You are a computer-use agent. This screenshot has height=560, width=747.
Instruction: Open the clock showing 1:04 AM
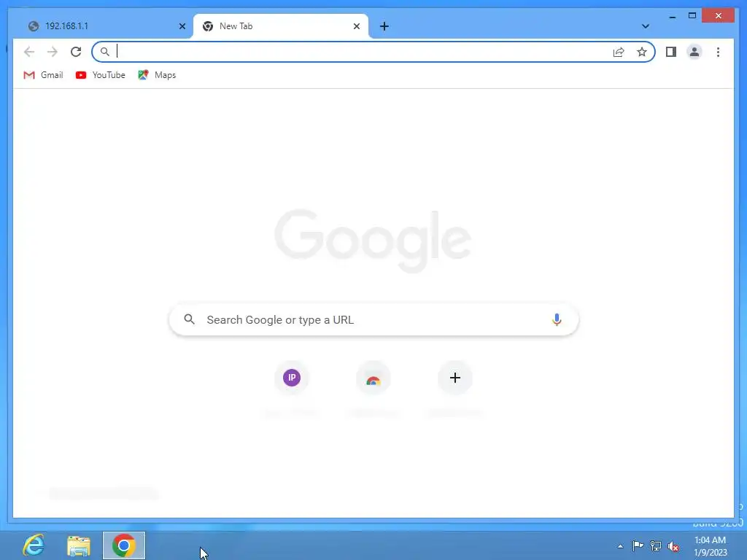(x=711, y=546)
